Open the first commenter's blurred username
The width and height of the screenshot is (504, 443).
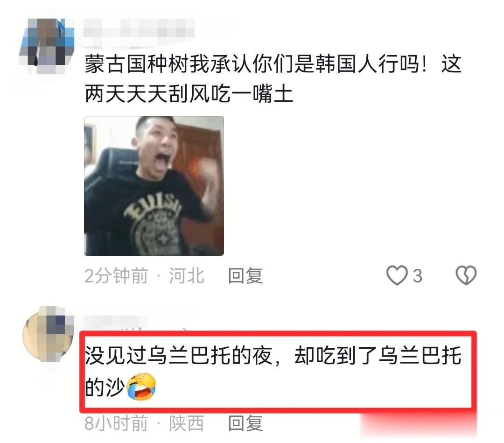coord(139,28)
